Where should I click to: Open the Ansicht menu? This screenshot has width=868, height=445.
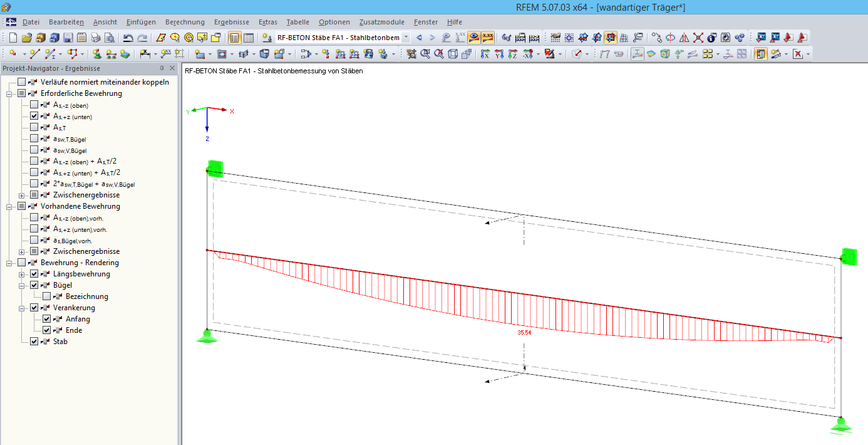pyautogui.click(x=105, y=22)
